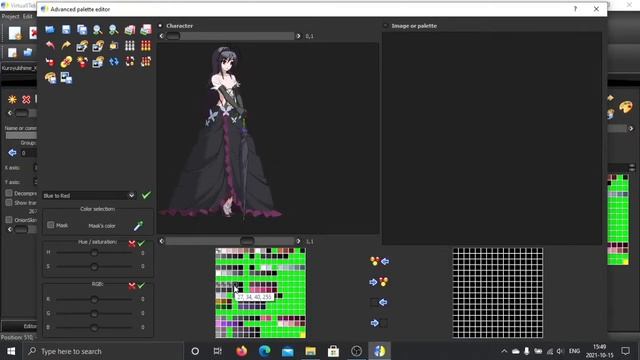640x360 pixels.
Task: Open the Blue to Red dropdown
Action: coord(89,196)
